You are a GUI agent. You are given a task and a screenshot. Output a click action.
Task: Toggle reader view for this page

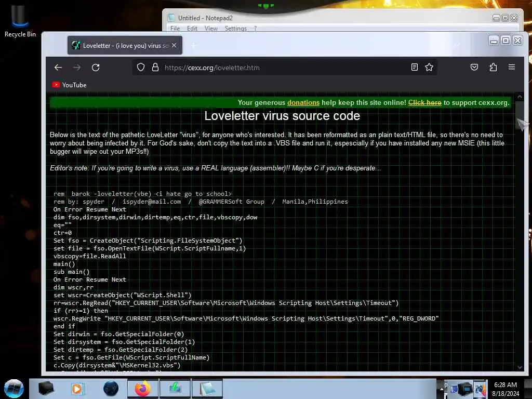pyautogui.click(x=414, y=67)
